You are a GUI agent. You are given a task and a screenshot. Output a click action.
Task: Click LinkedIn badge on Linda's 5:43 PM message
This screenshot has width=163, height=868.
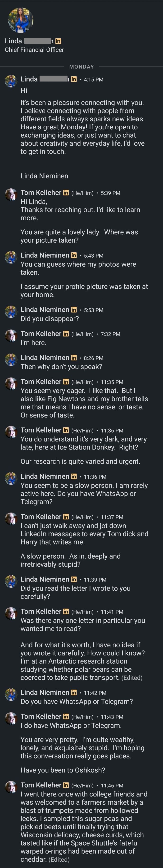pos(74,255)
